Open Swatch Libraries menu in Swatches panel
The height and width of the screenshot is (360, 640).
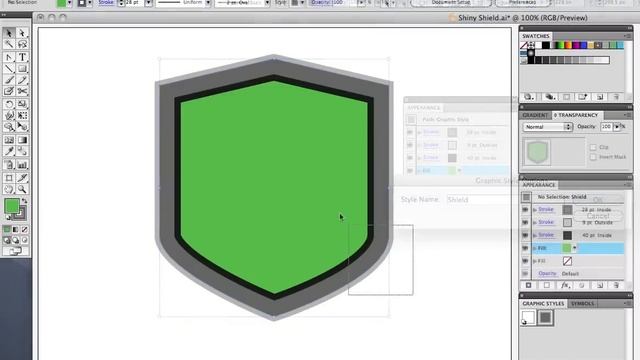tap(529, 97)
